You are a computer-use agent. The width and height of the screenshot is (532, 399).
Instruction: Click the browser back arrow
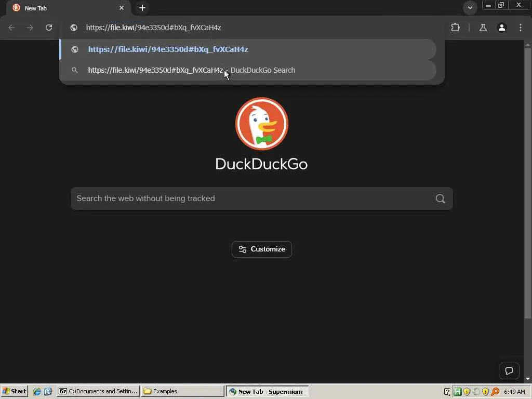click(11, 28)
